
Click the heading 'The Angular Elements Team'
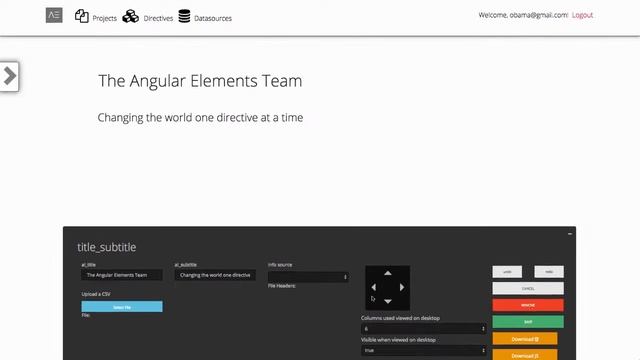point(200,81)
